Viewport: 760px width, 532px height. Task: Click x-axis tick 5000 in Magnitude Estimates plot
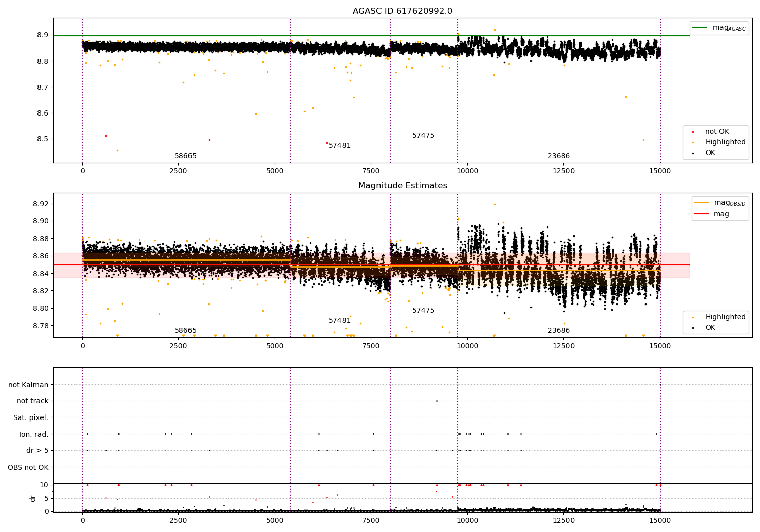click(275, 346)
